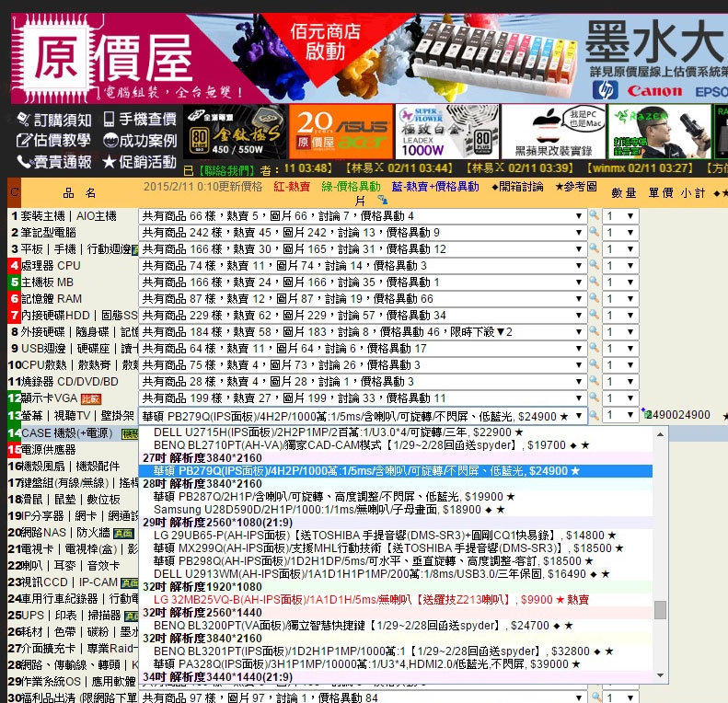Click the 原價屋 logo
Image resolution: width=728 pixels, height=703 pixels.
point(111,58)
